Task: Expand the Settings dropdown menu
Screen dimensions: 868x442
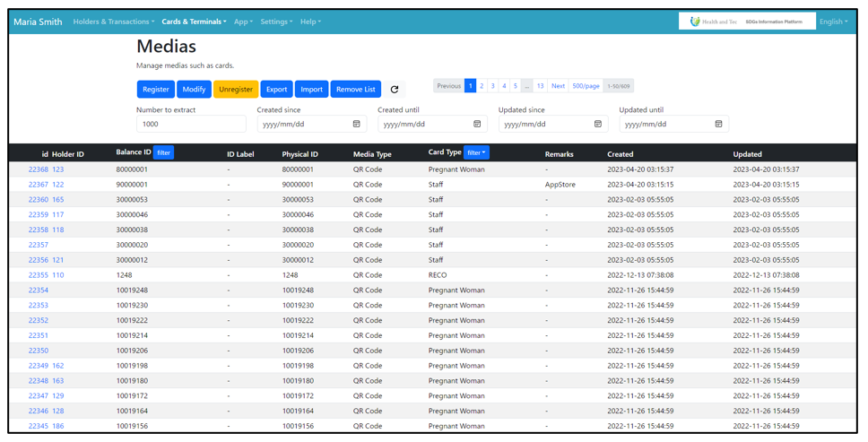Action: click(x=276, y=22)
